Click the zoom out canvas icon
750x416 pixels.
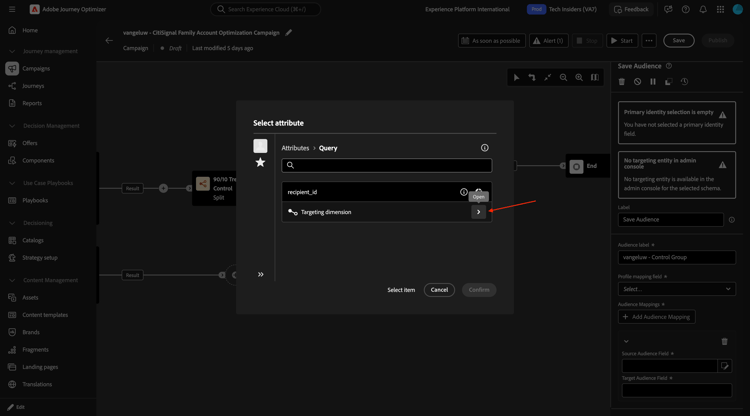563,77
